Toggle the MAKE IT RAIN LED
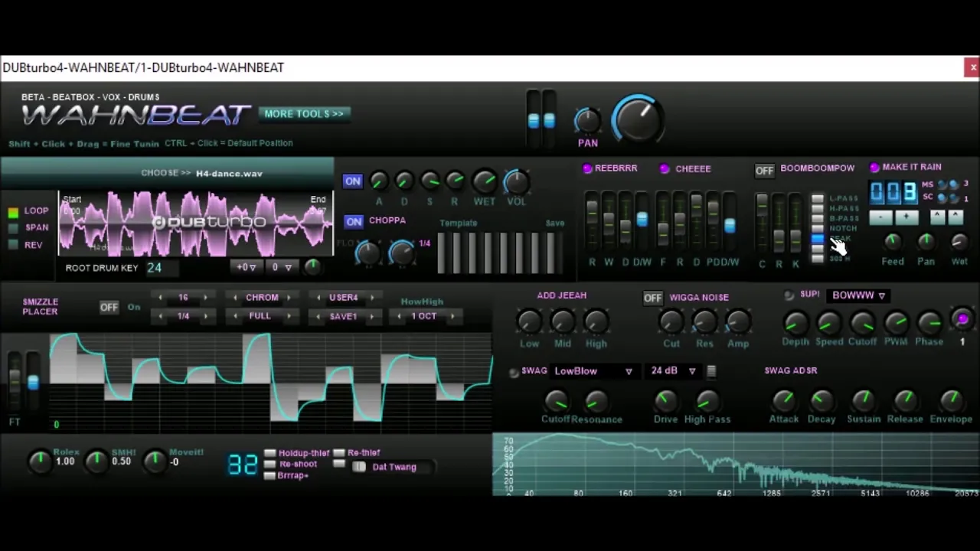The width and height of the screenshot is (980, 551). click(874, 167)
